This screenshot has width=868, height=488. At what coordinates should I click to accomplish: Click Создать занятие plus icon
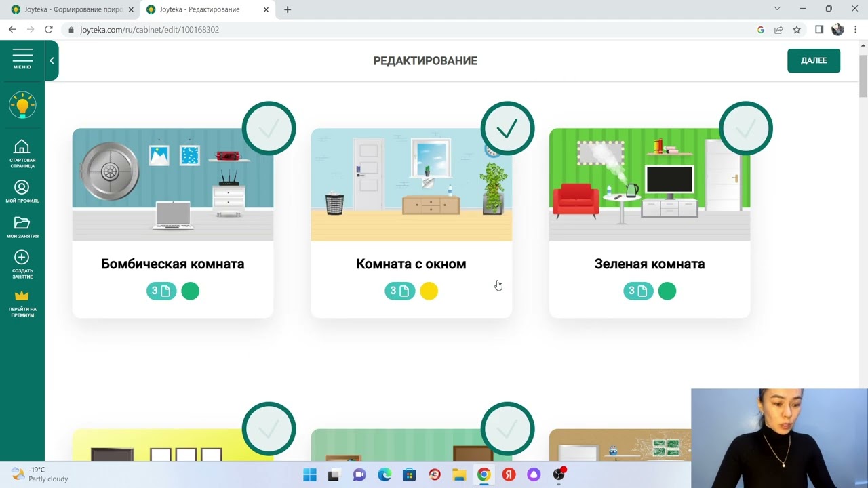22,264
